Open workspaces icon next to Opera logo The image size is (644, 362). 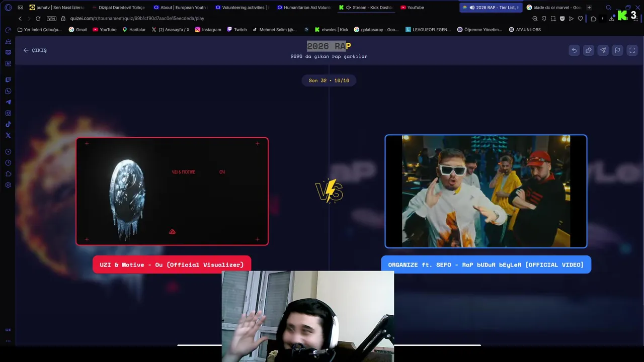click(x=20, y=8)
